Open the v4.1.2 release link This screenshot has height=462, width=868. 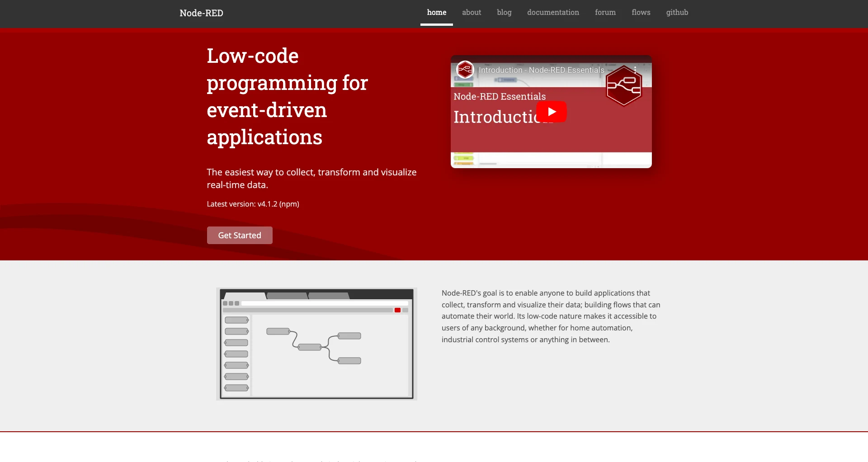(x=267, y=204)
